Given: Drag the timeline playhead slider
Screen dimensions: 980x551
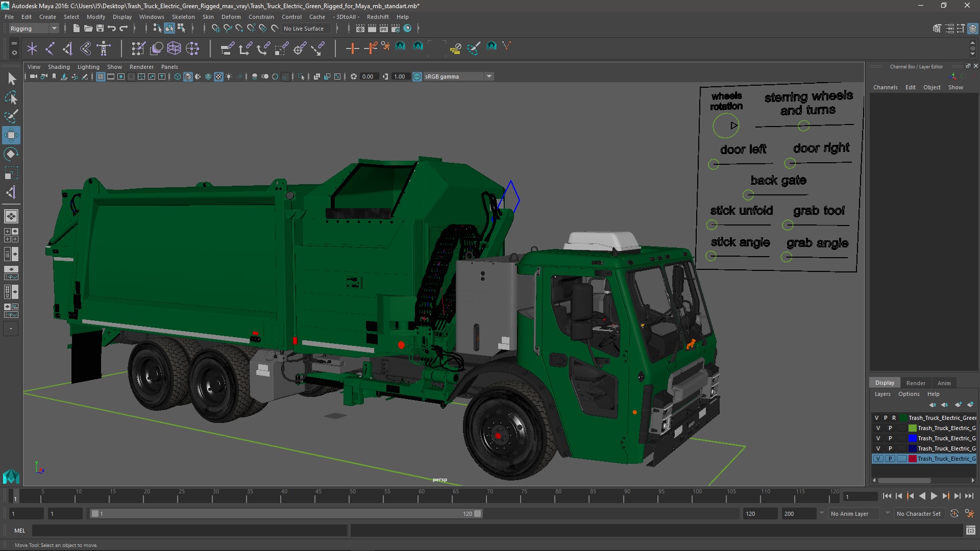Looking at the screenshot, I should 17,496.
